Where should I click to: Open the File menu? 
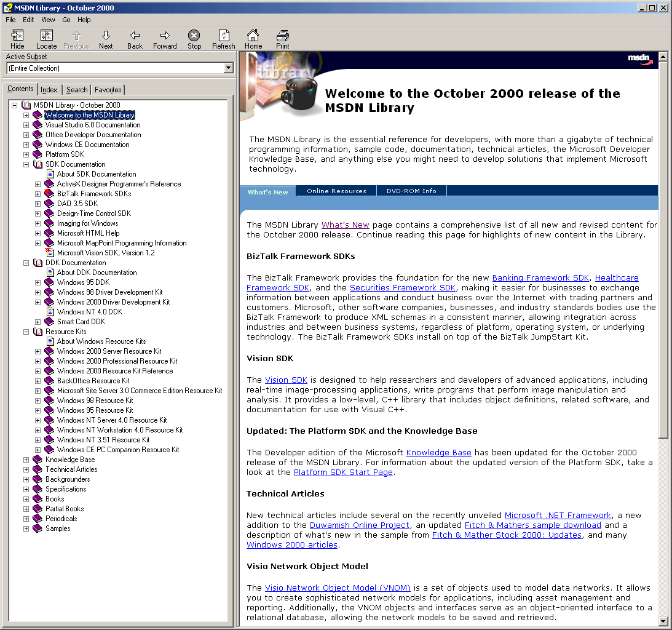(10, 20)
